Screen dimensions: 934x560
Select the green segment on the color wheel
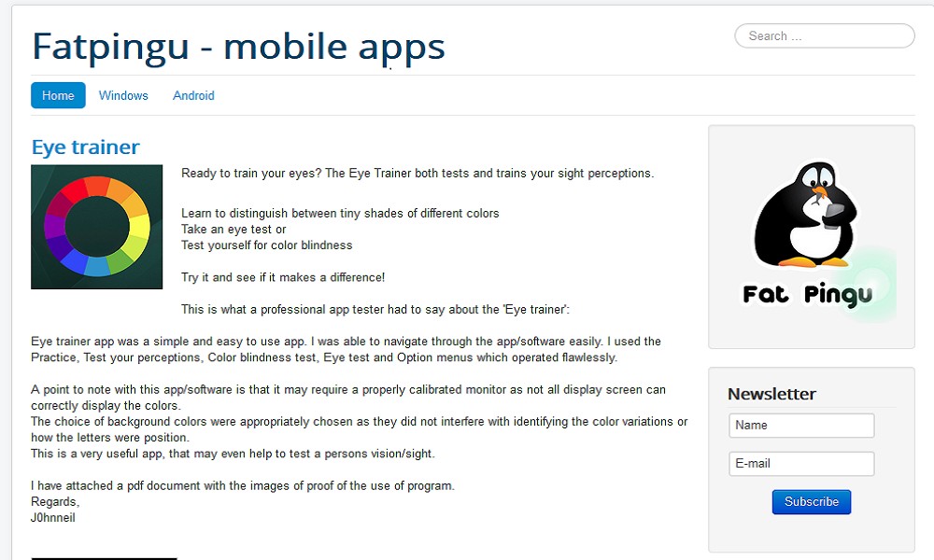click(121, 260)
